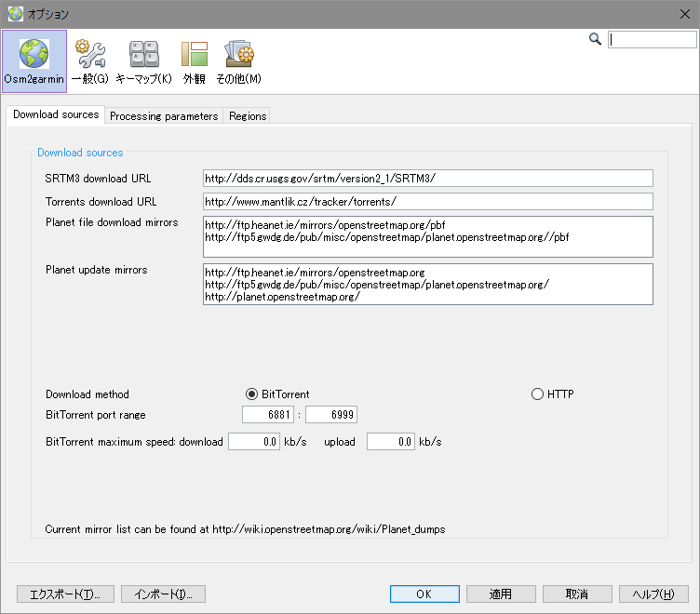
Task: Focus the Torrents download URL field
Action: click(427, 201)
